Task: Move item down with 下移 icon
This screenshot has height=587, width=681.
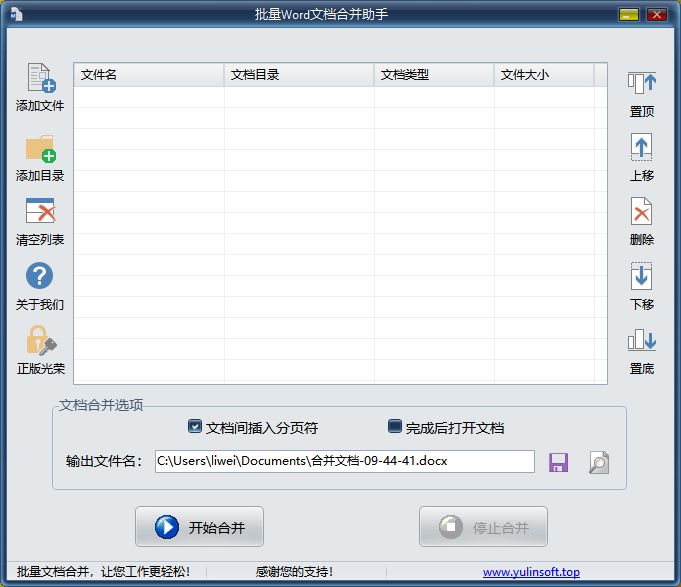Action: (641, 276)
